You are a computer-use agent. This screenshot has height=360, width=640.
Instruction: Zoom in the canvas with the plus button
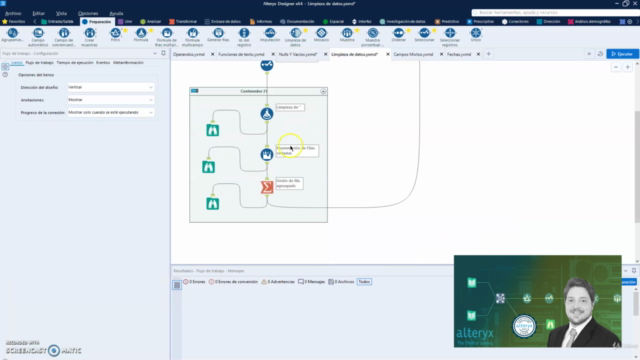click(x=628, y=67)
